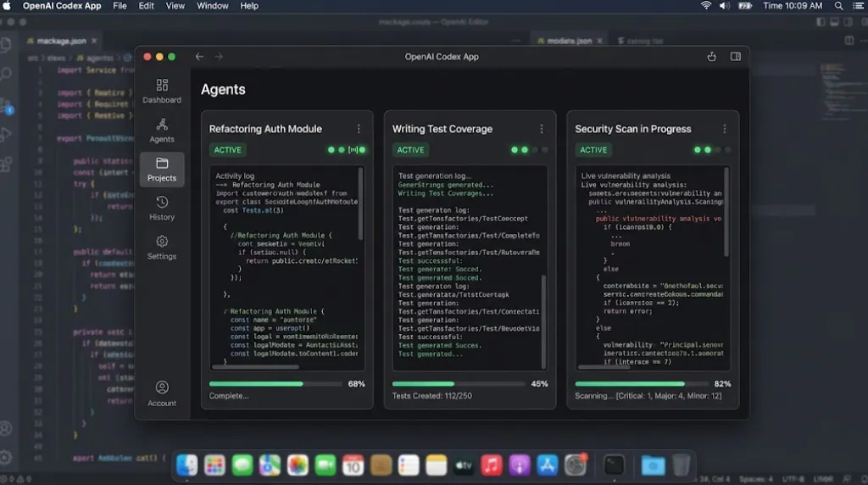Open Terminal from the Dock
This screenshot has height=485, width=868.
click(x=614, y=465)
